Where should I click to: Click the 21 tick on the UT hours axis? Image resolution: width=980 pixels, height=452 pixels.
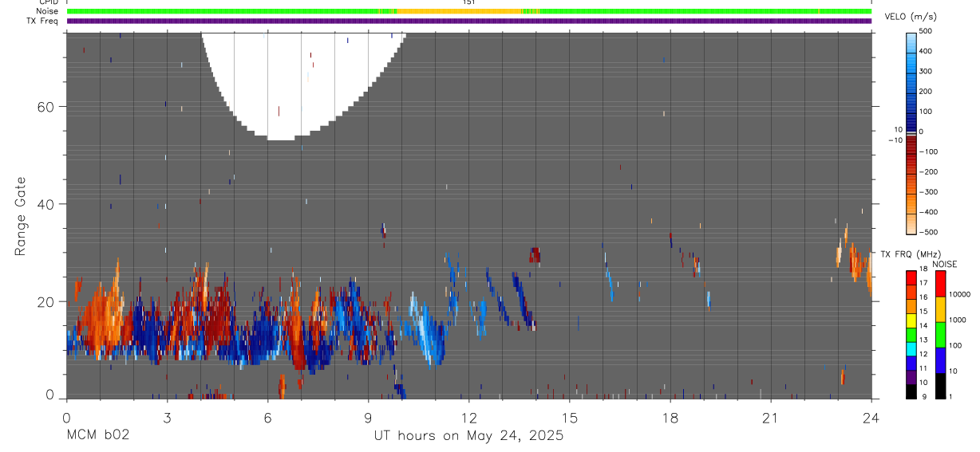click(x=771, y=418)
